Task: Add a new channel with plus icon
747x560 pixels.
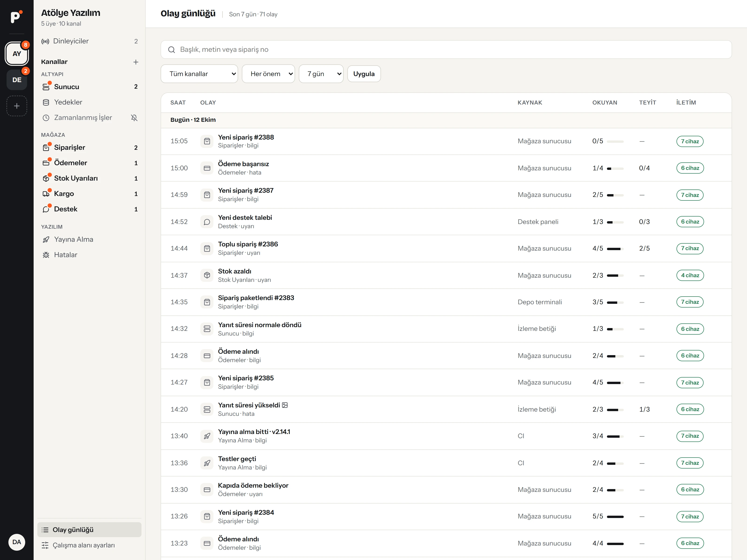Action: click(x=136, y=62)
